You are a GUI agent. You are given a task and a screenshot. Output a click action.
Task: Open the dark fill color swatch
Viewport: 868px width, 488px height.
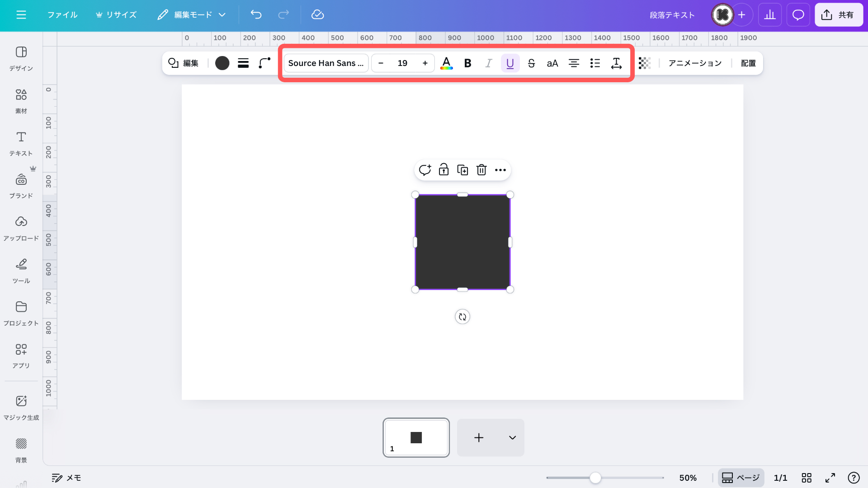coord(222,63)
